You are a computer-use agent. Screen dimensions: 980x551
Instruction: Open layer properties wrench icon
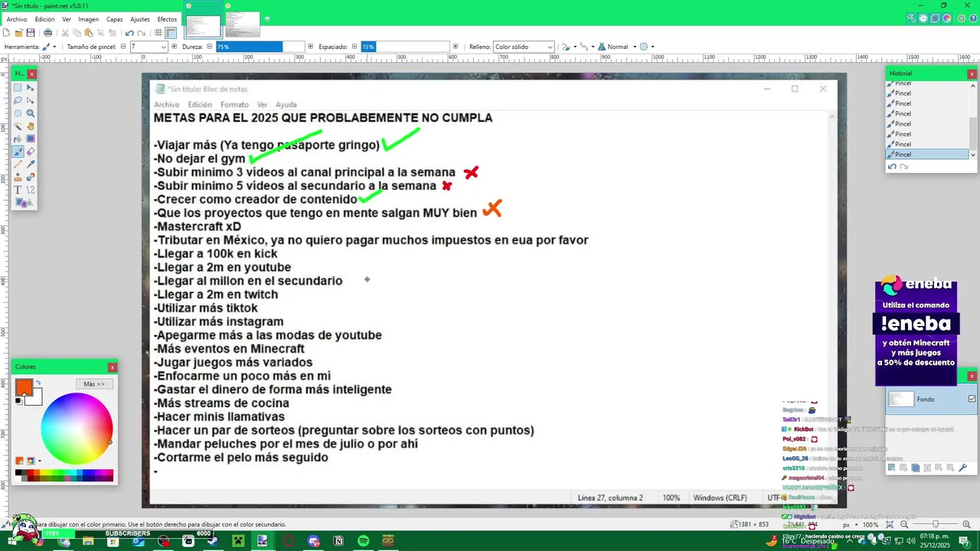[963, 468]
